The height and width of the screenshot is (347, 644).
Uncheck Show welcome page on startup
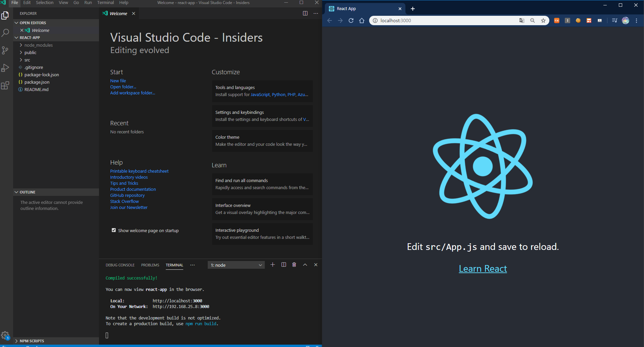[x=114, y=230]
